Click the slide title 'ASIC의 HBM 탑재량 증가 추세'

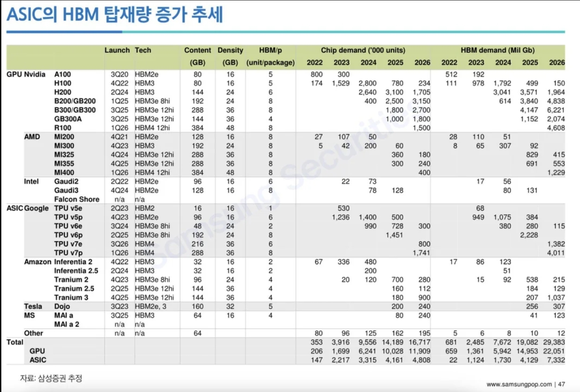(115, 15)
